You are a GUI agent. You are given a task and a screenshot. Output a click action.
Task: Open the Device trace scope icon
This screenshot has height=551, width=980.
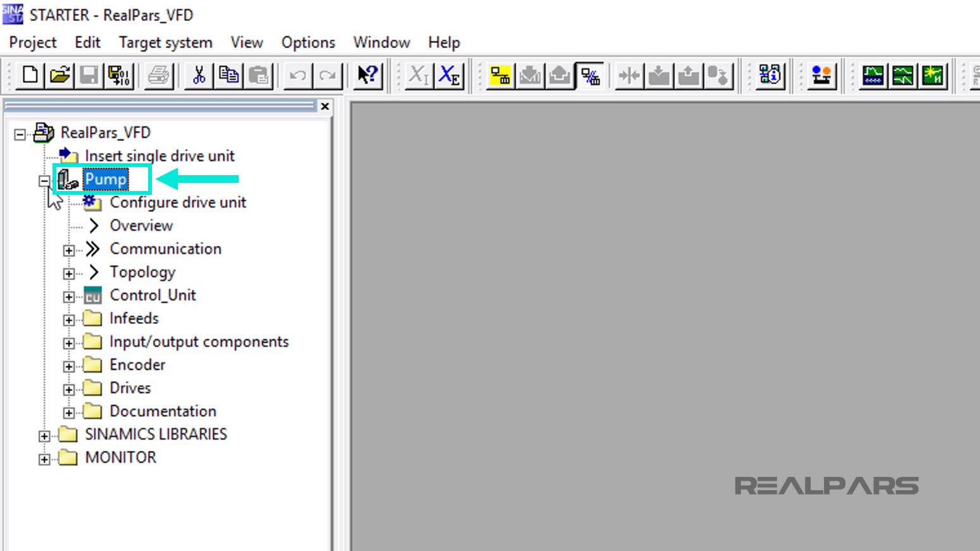(x=873, y=75)
